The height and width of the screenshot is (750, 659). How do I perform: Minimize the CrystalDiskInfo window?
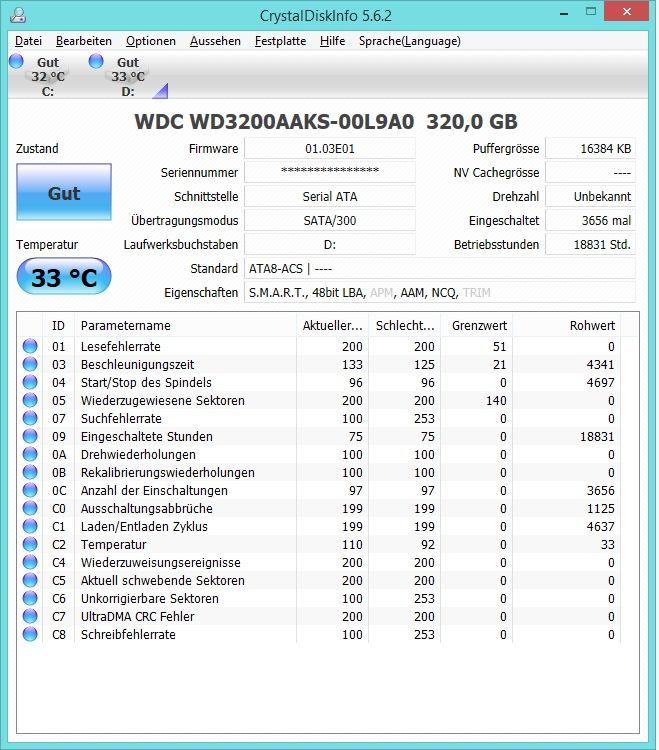[564, 12]
